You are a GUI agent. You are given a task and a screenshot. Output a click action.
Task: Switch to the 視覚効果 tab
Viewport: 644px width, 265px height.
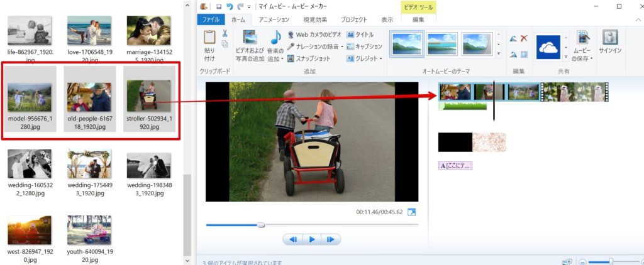coord(315,19)
